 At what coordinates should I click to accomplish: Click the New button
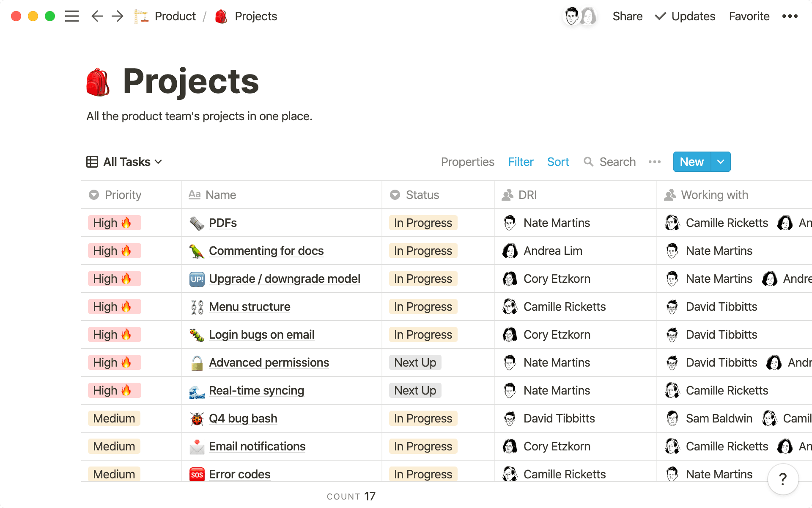[691, 162]
